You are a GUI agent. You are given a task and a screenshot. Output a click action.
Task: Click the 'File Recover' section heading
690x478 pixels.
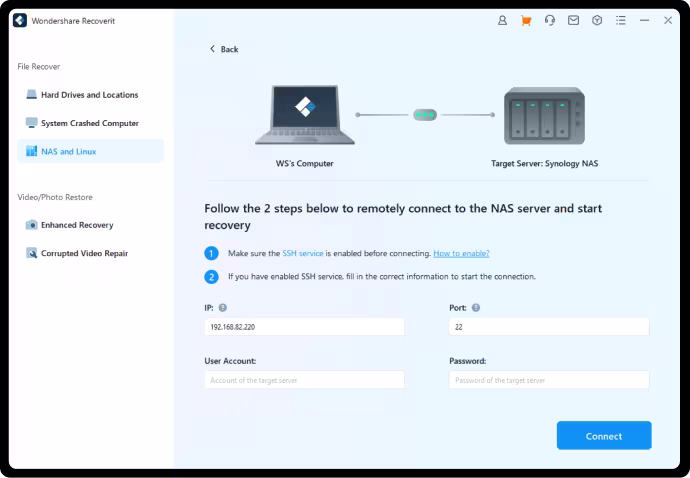(39, 66)
